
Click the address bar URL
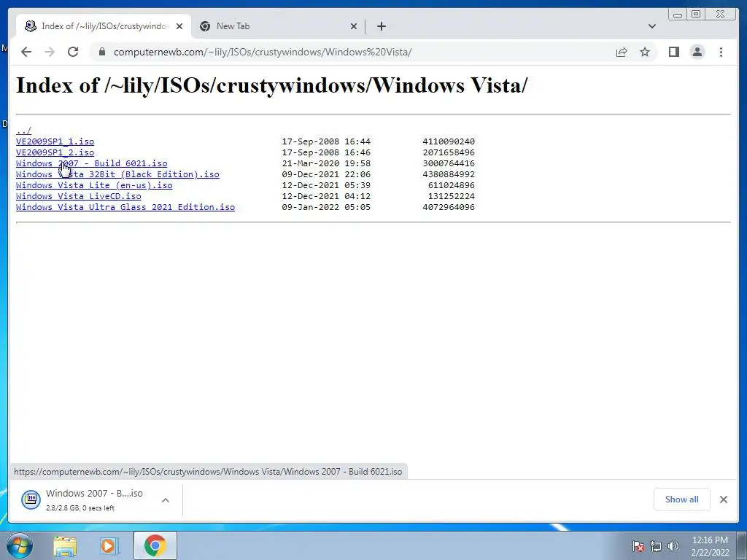point(263,52)
